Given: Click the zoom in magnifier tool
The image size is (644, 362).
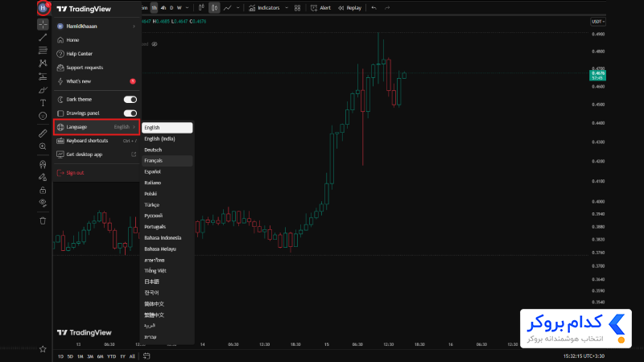Looking at the screenshot, I should (x=43, y=146).
